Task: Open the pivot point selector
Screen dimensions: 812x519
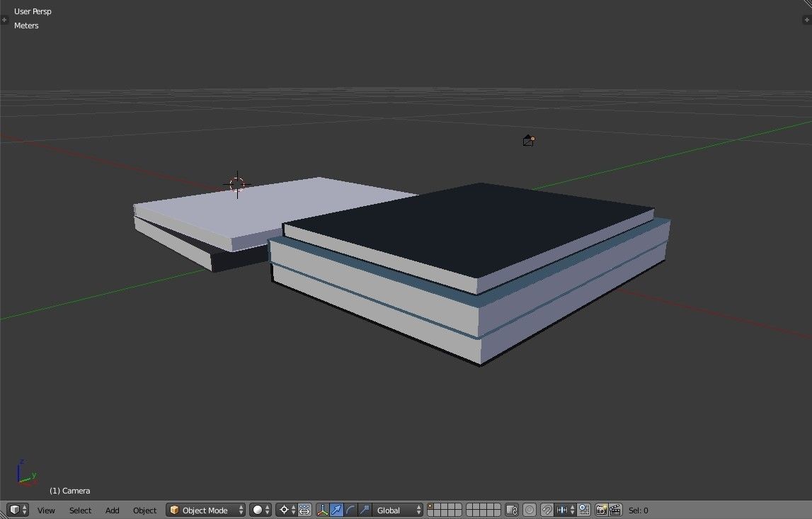Action: tap(287, 511)
